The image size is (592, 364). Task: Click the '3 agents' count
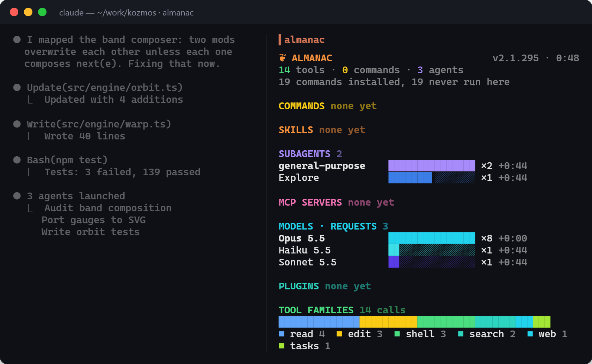pos(440,70)
